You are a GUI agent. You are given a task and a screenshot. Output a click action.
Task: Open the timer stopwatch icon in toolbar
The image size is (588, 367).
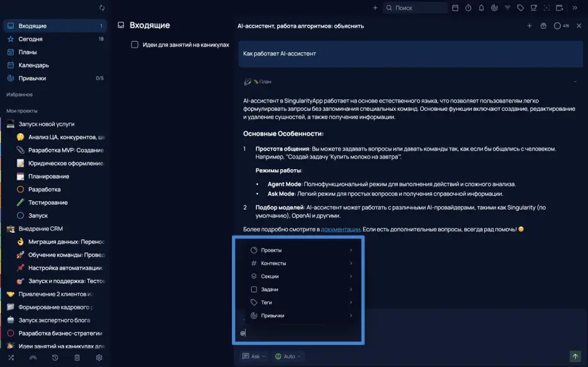pos(468,8)
